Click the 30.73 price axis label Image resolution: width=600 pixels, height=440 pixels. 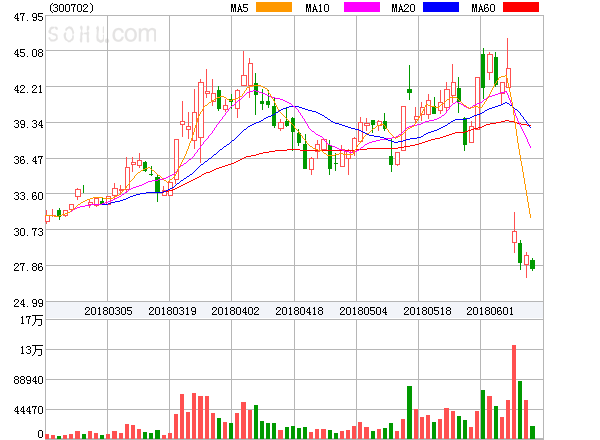(x=29, y=232)
